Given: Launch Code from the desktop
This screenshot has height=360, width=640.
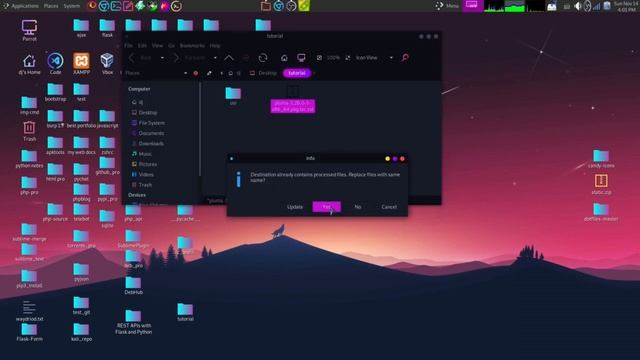Looking at the screenshot, I should coord(56,64).
